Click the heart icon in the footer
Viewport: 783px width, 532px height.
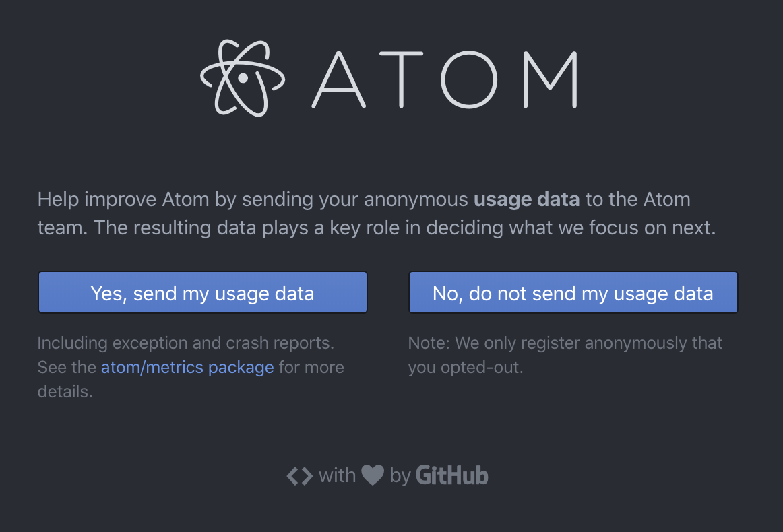(x=373, y=475)
